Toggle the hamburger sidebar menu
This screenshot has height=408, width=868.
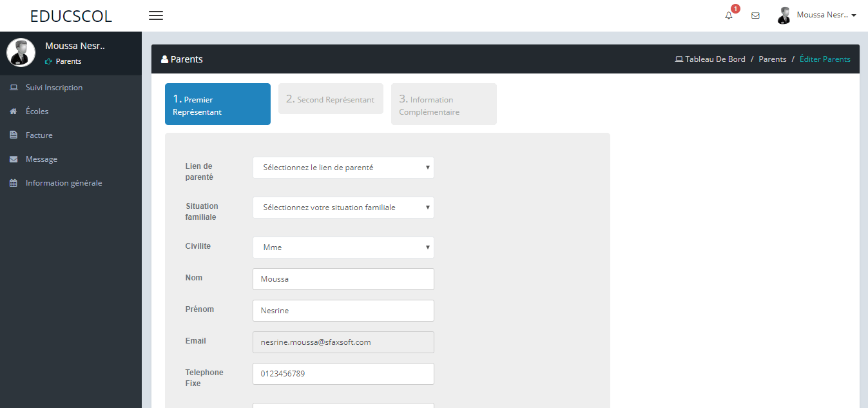click(156, 15)
